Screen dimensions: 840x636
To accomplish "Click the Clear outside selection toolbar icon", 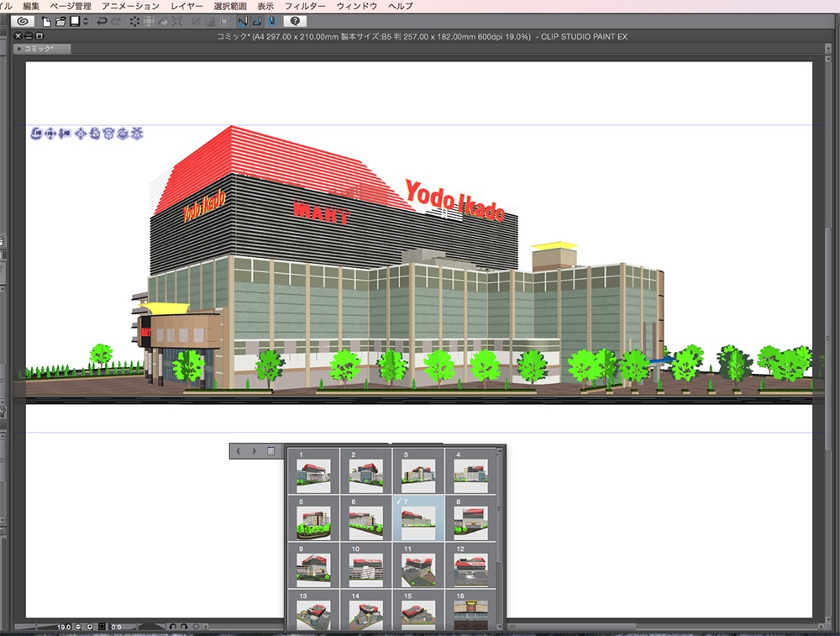I will 149,22.
